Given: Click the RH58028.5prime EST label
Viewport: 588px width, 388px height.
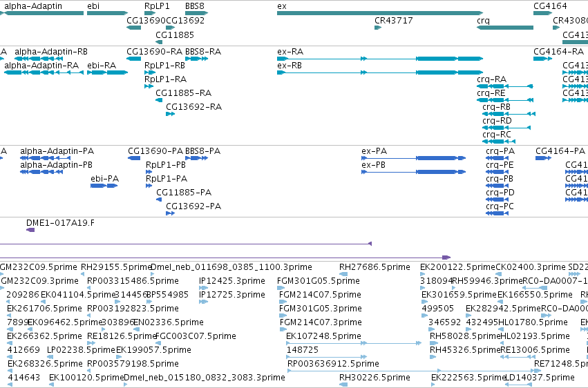Looking at the screenshot, I should 466,336.
